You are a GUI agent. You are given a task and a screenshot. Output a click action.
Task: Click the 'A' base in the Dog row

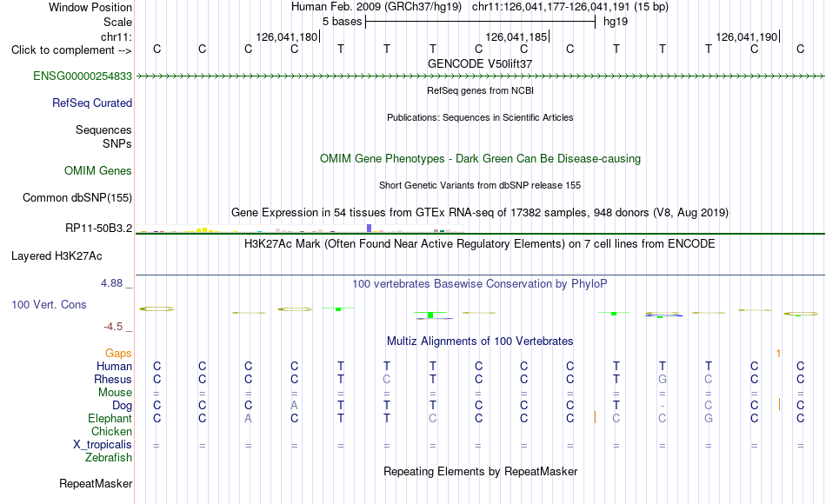coord(294,406)
